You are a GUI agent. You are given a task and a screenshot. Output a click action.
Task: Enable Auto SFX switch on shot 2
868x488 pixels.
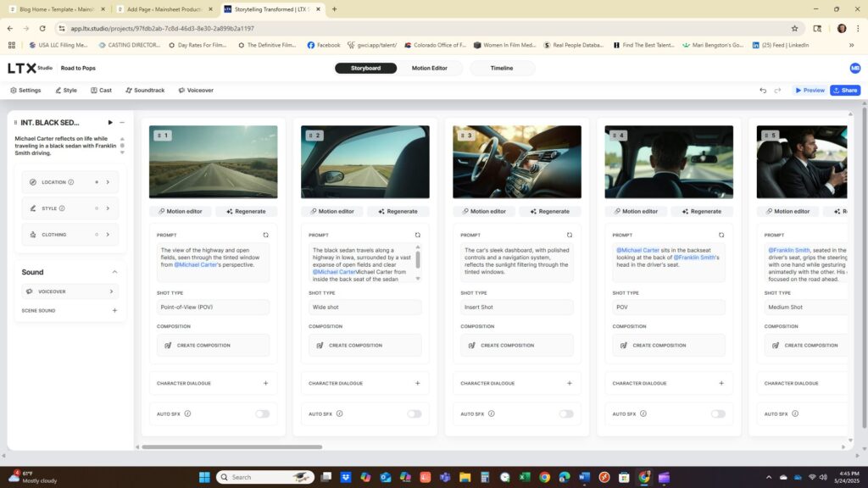[414, 413]
